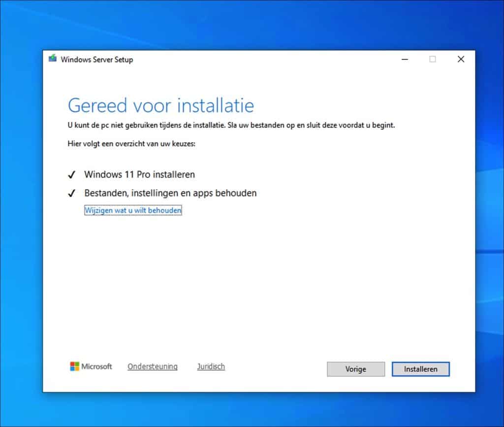Image resolution: width=504 pixels, height=427 pixels.
Task: Go back with the Vorige button
Action: (x=356, y=369)
